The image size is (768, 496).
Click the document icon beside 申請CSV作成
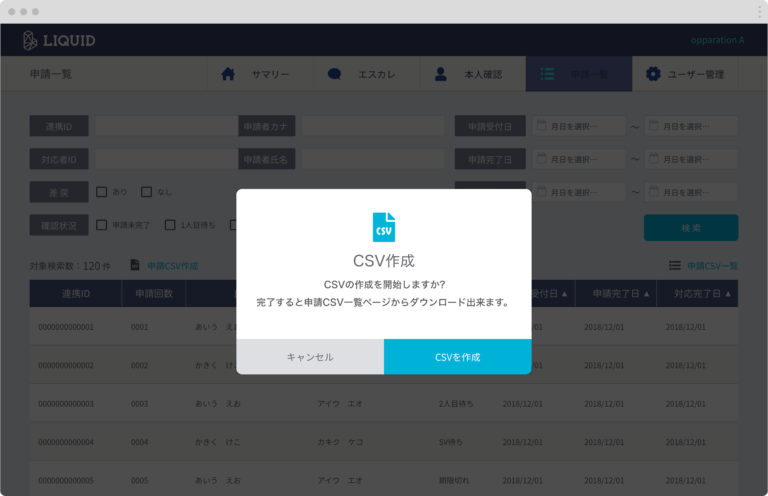(x=135, y=265)
